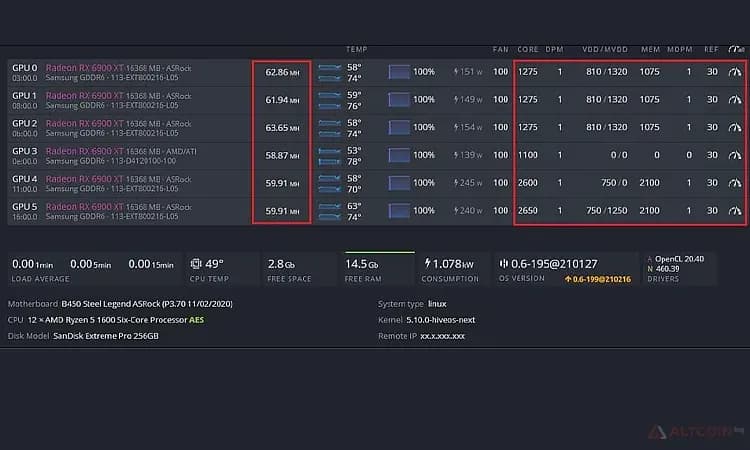
Task: Click the power bolt icon next to 139 w
Action: pos(456,155)
